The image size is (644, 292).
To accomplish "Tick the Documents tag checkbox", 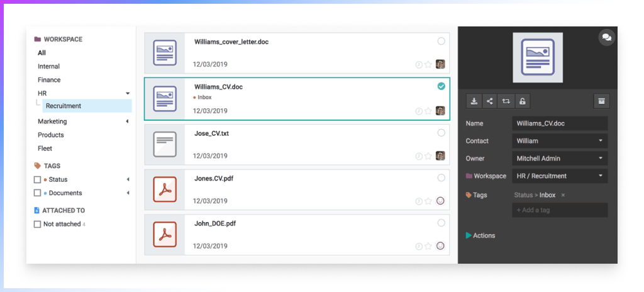I will tap(37, 193).
